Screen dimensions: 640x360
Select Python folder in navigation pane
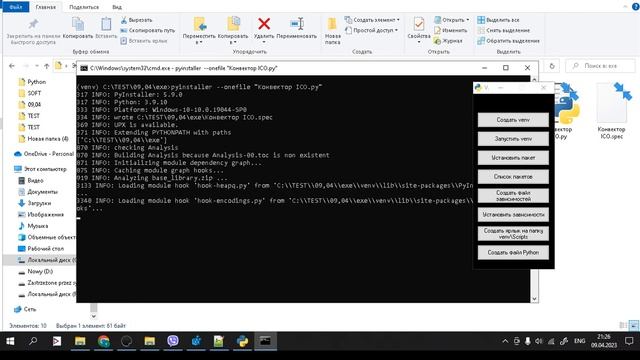pyautogui.click(x=36, y=82)
